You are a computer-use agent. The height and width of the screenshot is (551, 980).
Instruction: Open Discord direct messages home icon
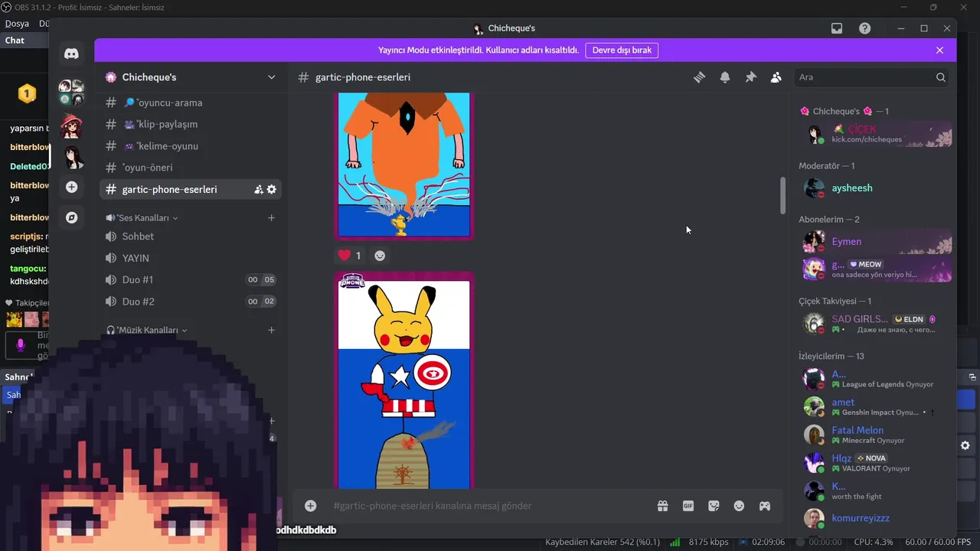tap(71, 54)
